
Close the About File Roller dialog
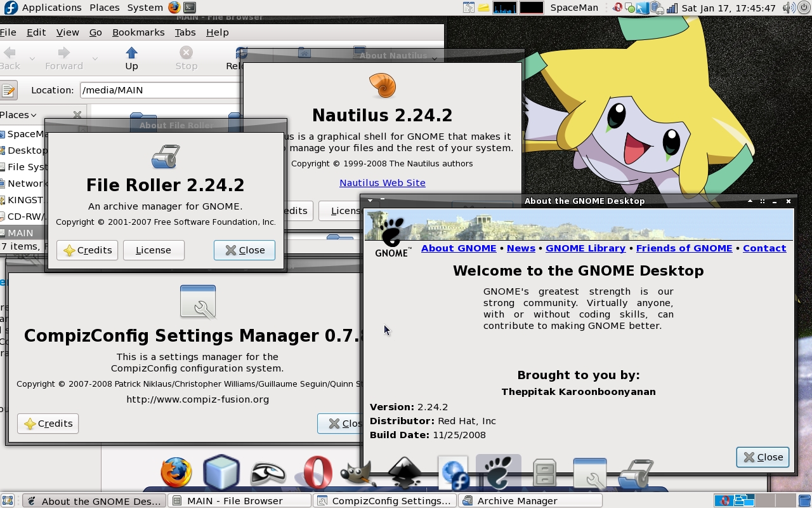(244, 250)
